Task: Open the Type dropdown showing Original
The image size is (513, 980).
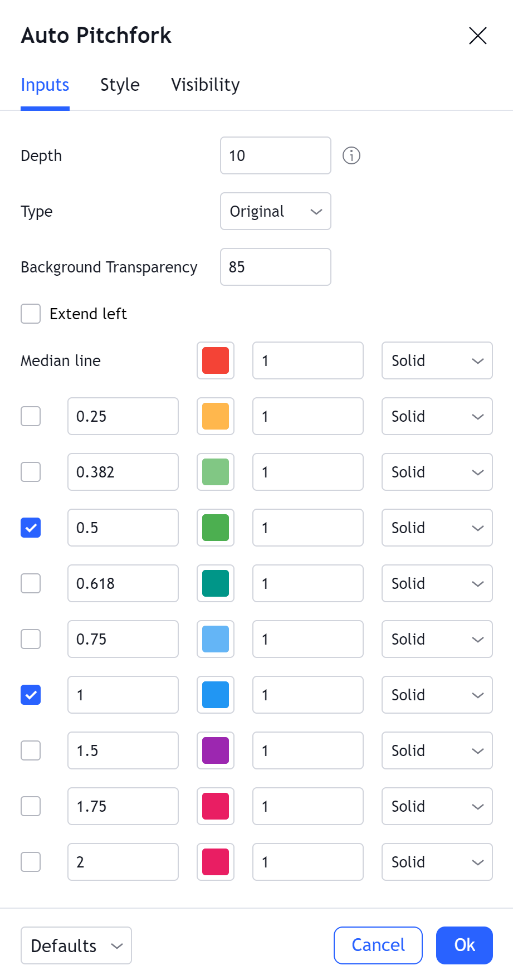Action: tap(275, 211)
